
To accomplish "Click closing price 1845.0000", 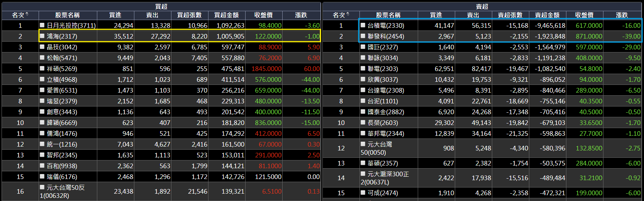I will click(x=266, y=69).
